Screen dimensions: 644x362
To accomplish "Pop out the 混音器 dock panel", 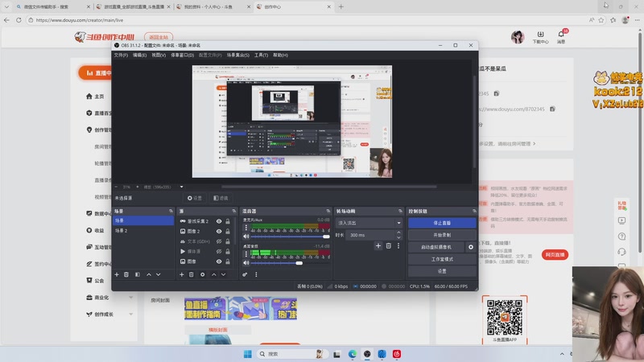I will coord(328,211).
